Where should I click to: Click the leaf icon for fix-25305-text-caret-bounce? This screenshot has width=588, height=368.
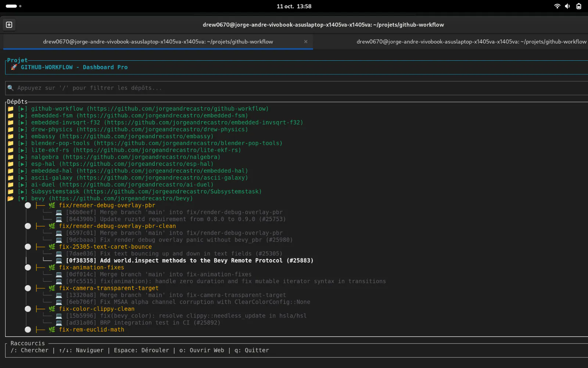(x=52, y=247)
